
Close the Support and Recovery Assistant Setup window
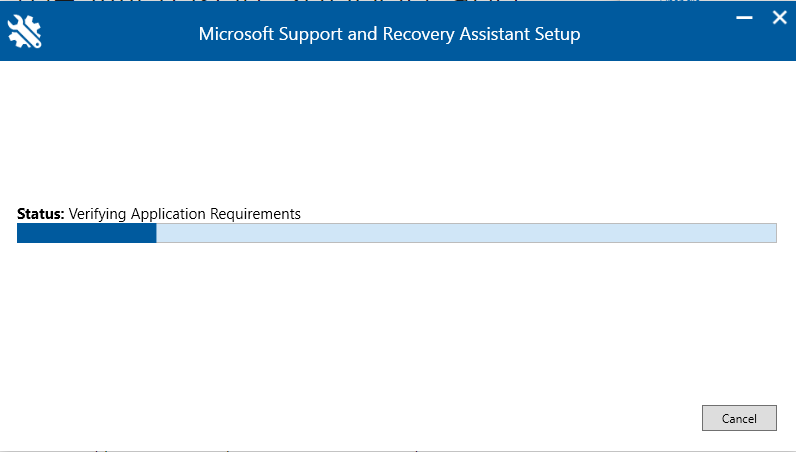click(779, 17)
